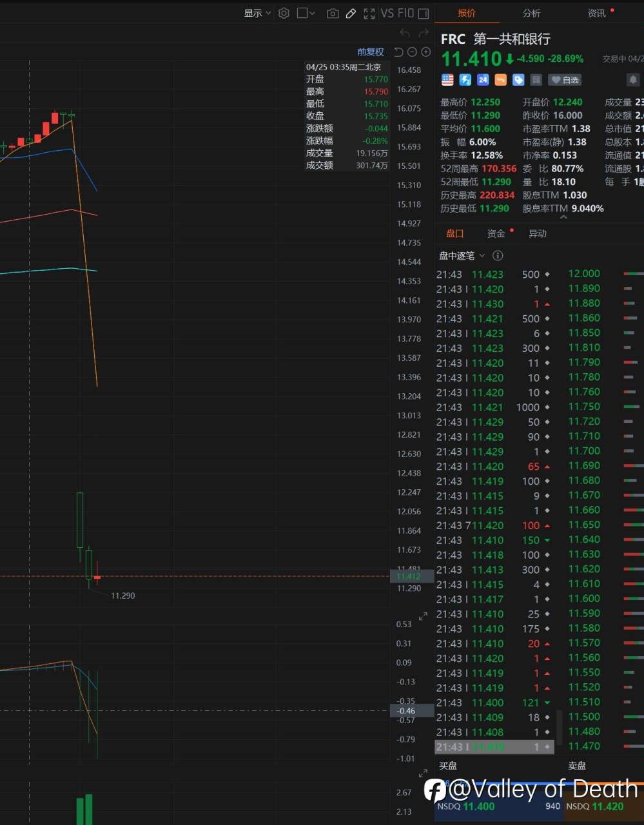Open VS compare tool
This screenshot has height=825, width=644.
pyautogui.click(x=387, y=13)
